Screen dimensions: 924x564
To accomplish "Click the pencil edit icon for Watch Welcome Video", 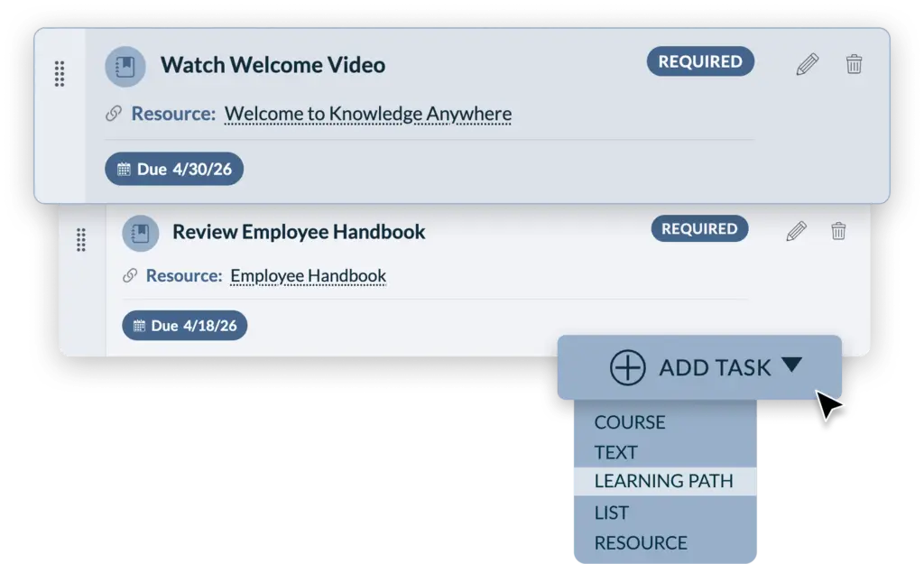I will click(x=807, y=61).
